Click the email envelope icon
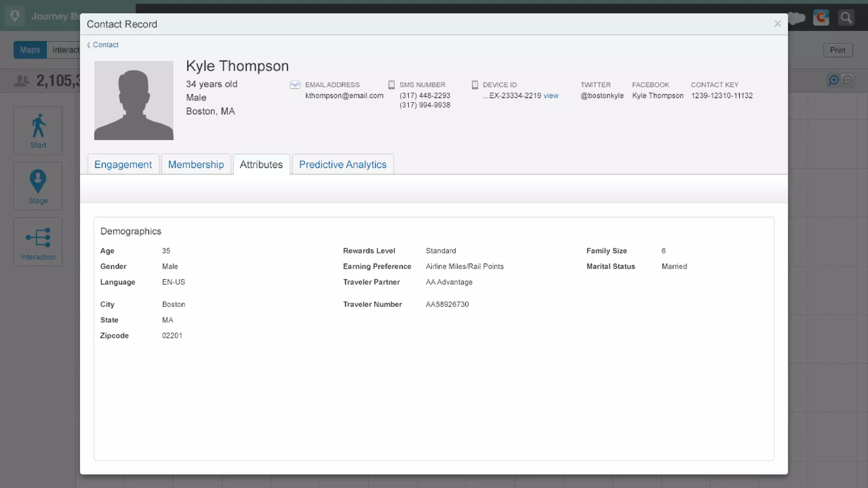This screenshot has height=488, width=868. coord(295,85)
